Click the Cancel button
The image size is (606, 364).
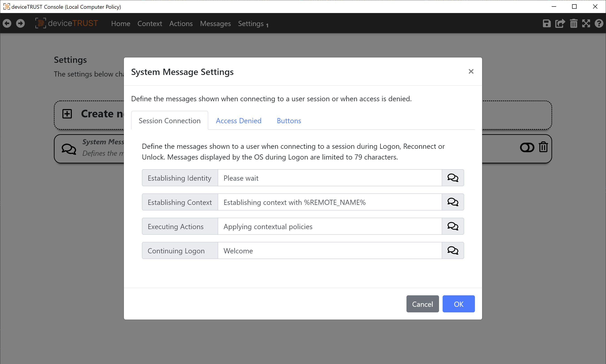422,304
